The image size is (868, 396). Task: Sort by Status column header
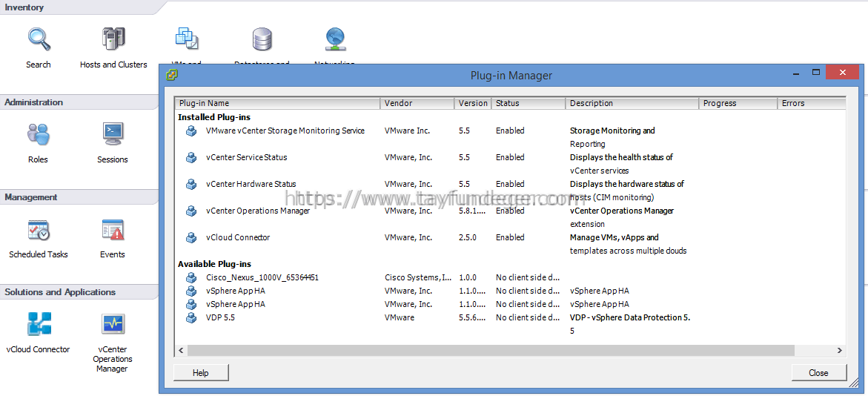coord(528,104)
